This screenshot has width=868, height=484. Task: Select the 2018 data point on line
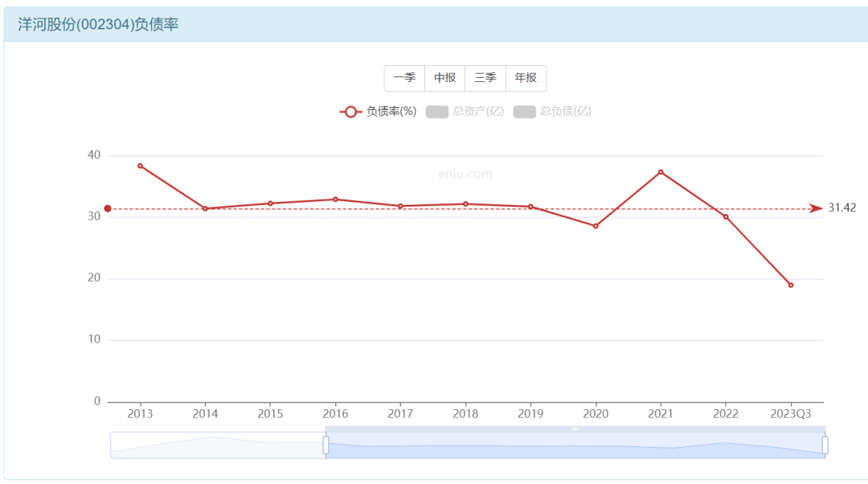[465, 204]
